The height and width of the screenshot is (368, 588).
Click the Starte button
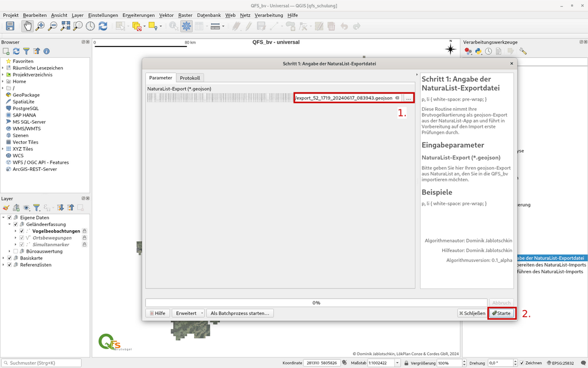pyautogui.click(x=502, y=313)
